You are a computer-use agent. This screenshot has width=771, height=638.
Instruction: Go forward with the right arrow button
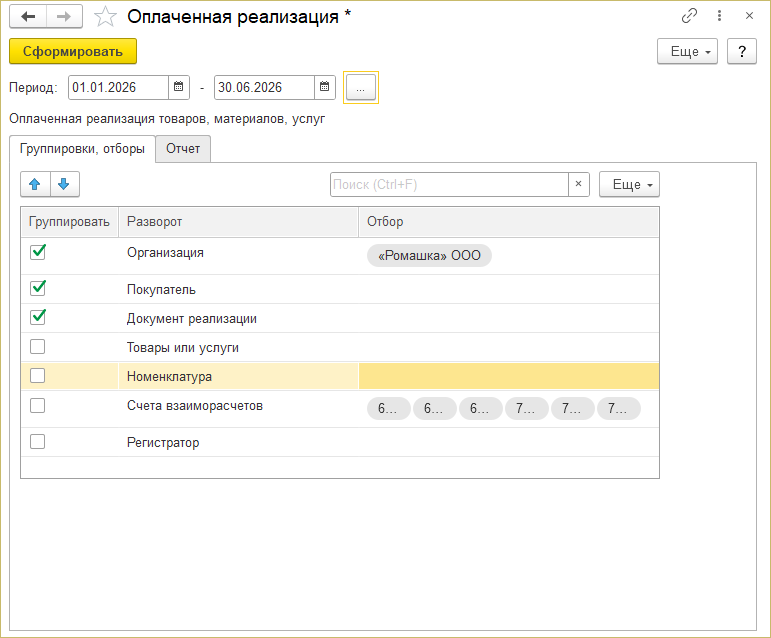tap(64, 16)
